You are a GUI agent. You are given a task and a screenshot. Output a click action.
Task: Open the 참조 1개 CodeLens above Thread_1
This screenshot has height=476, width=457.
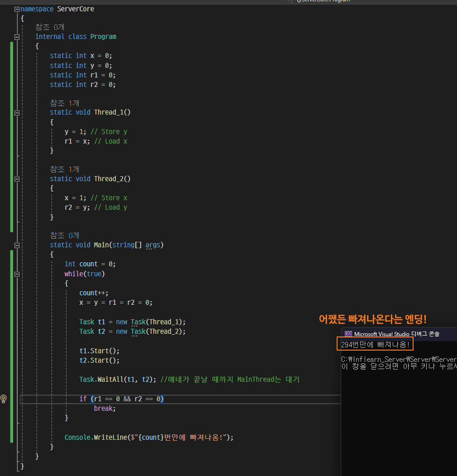point(65,103)
